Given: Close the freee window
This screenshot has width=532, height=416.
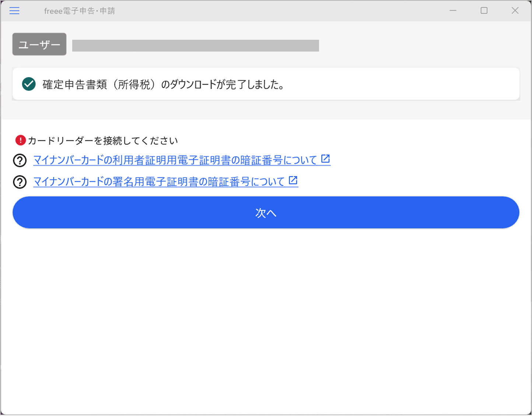Looking at the screenshot, I should click(x=515, y=11).
